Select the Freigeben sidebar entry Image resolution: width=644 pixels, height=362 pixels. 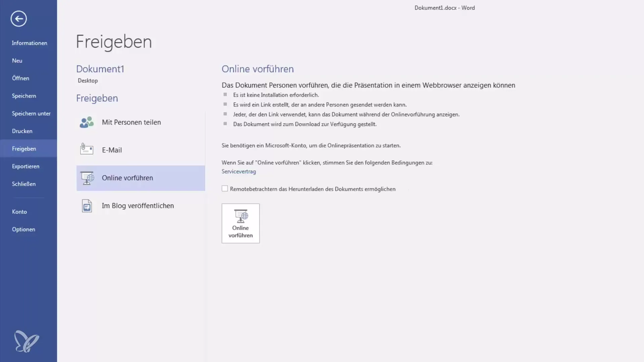point(29,148)
